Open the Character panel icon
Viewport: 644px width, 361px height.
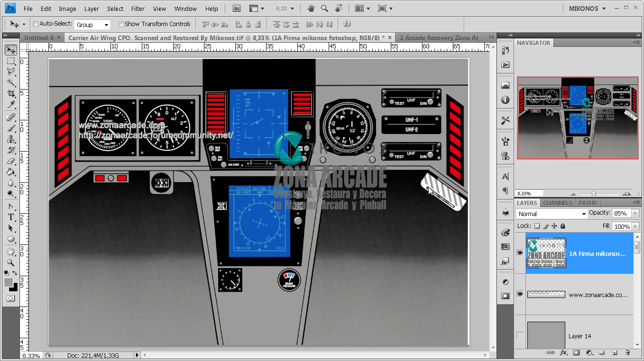(505, 177)
